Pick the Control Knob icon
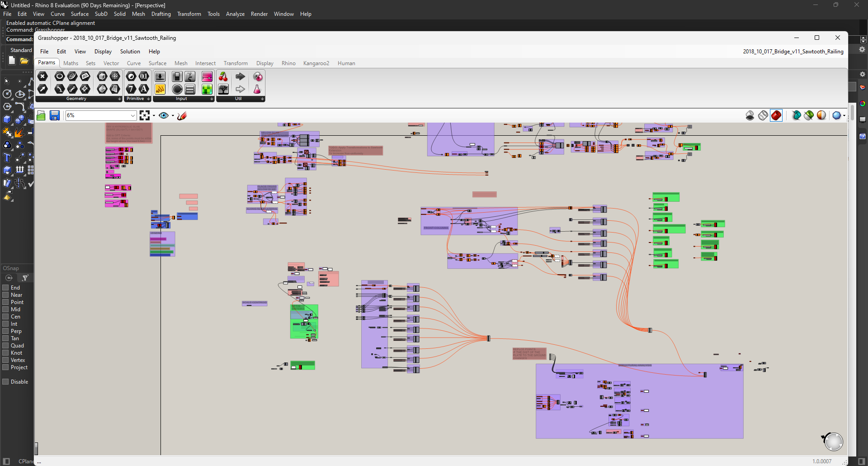This screenshot has width=868, height=466. pyautogui.click(x=177, y=89)
